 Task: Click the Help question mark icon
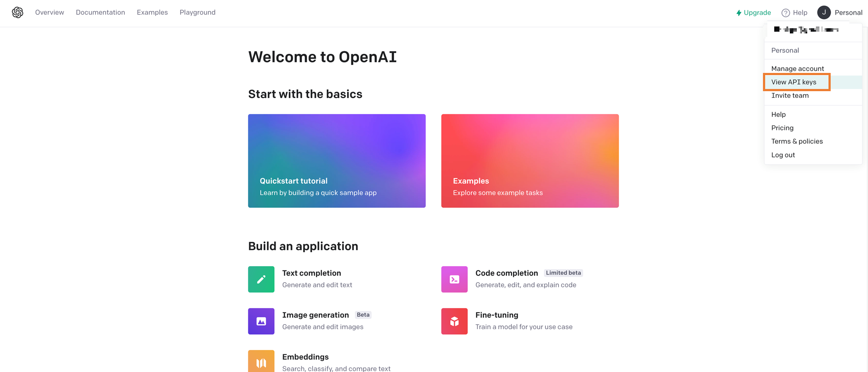point(786,13)
